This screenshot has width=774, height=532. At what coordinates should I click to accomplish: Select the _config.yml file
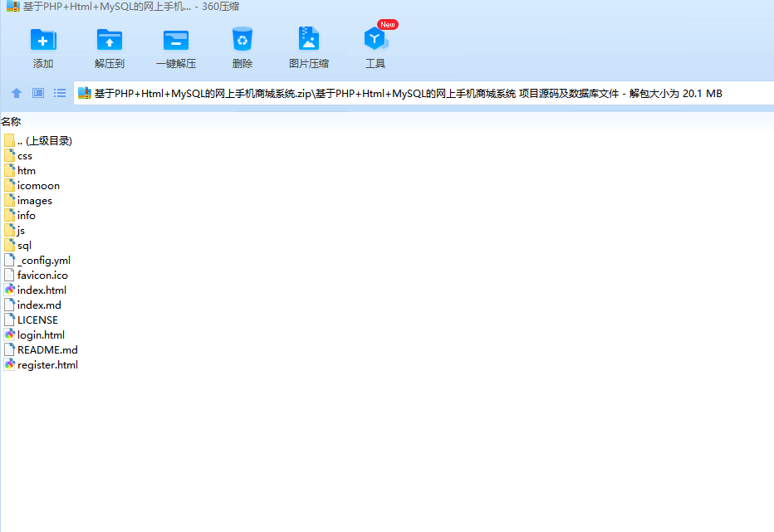pos(37,260)
